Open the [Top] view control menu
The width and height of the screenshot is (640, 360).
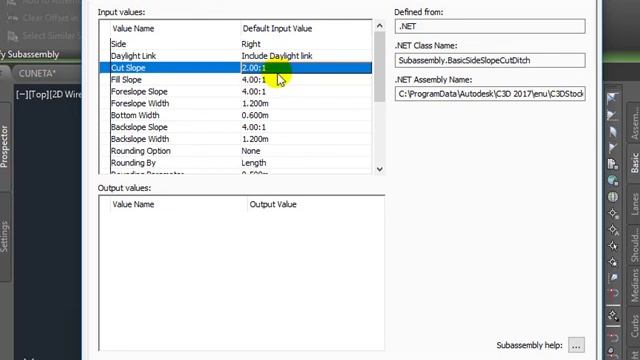click(38, 95)
